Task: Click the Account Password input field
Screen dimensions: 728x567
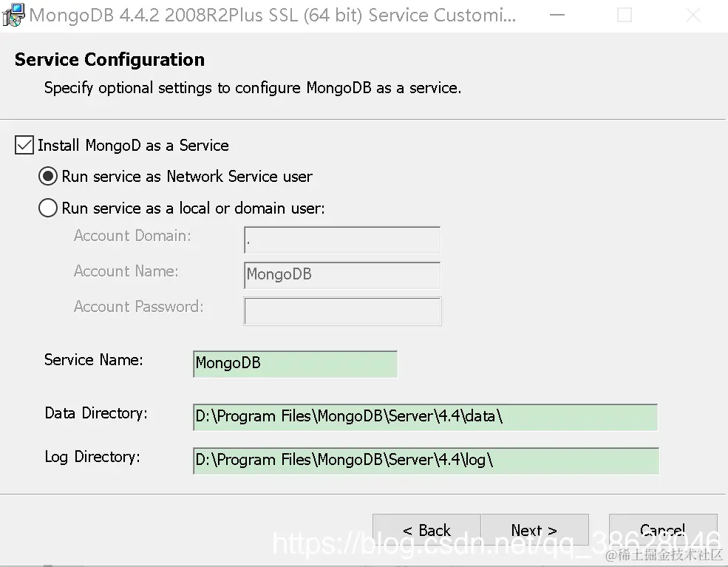Action: (x=342, y=311)
